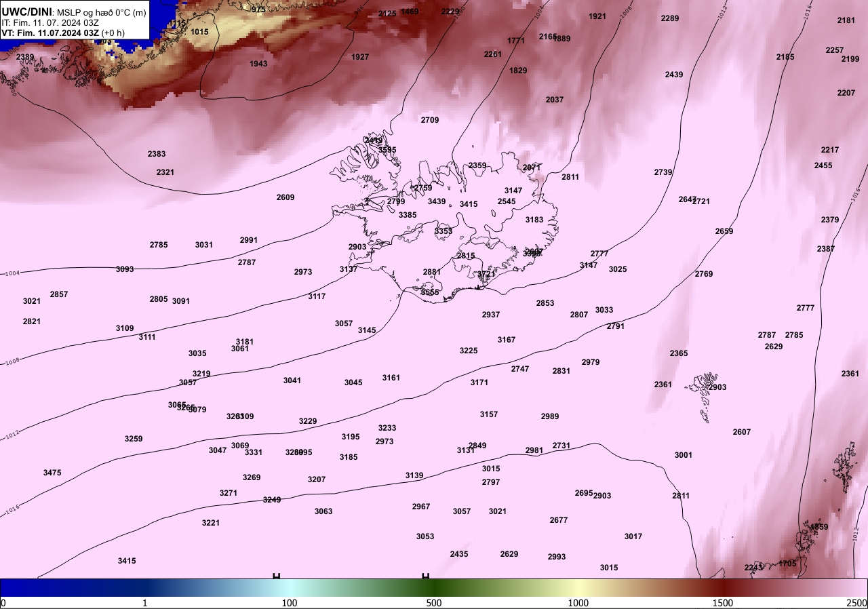Click the height value 3025
The width and height of the screenshot is (868, 609).
click(x=618, y=269)
